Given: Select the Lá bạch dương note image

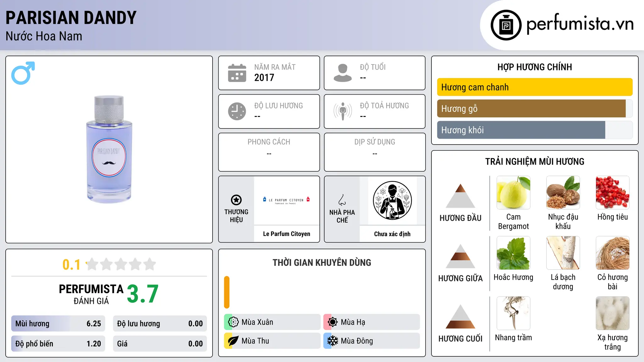Looking at the screenshot, I should 563,253.
